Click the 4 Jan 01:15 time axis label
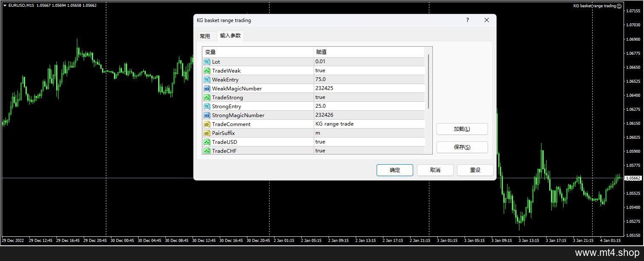644x261 pixels. point(611,240)
